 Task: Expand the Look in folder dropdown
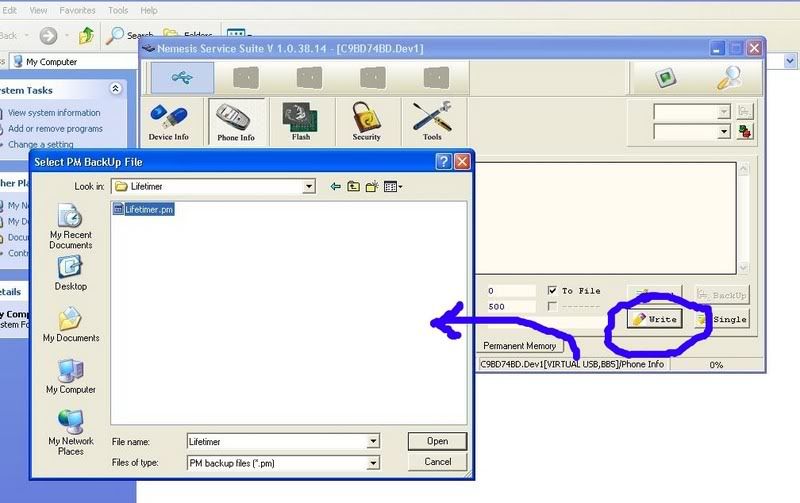309,187
